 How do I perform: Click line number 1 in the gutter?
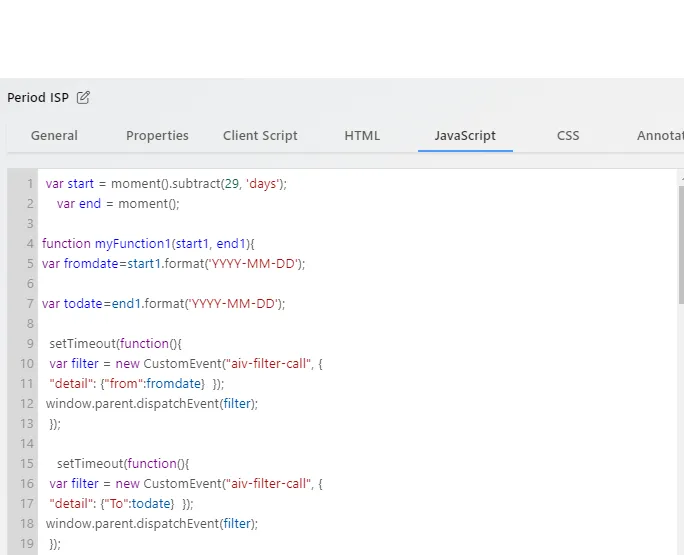coord(30,184)
